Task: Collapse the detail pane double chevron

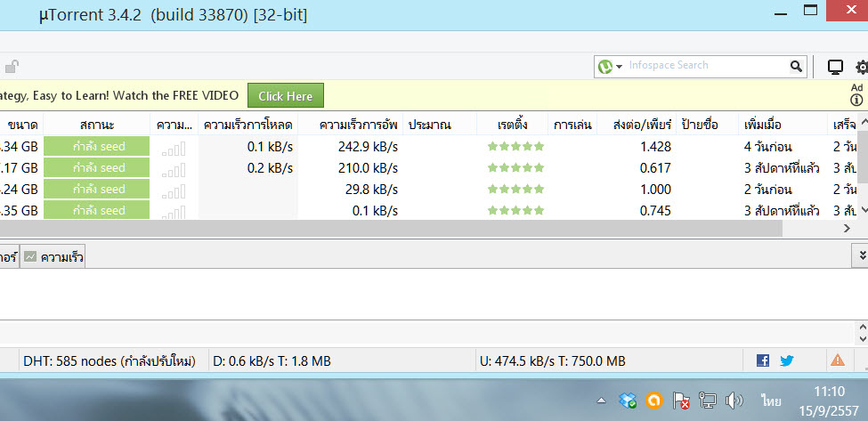Action: point(860,255)
